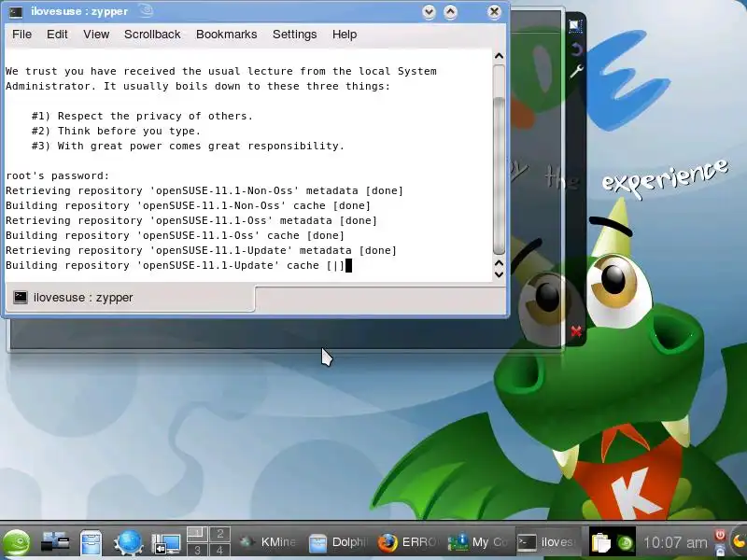Open the Klipper clipboard tray icon
The height and width of the screenshot is (560, 747).
point(600,542)
